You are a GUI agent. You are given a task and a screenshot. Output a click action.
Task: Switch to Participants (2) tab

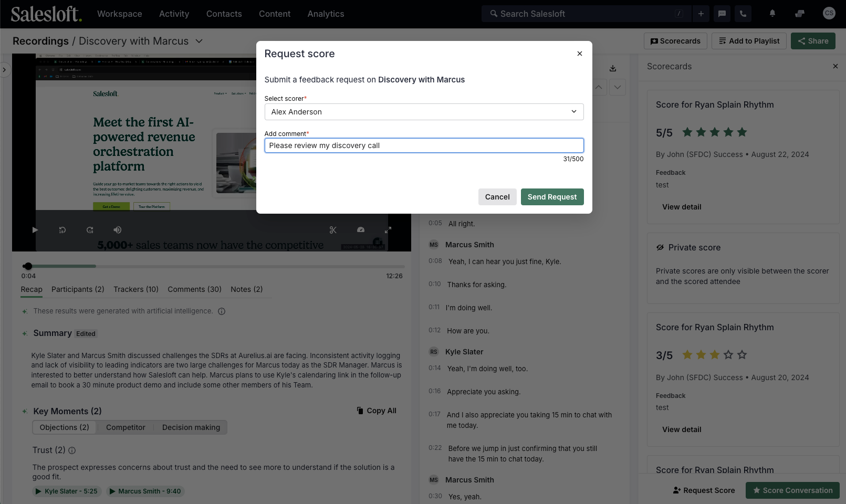pyautogui.click(x=78, y=289)
